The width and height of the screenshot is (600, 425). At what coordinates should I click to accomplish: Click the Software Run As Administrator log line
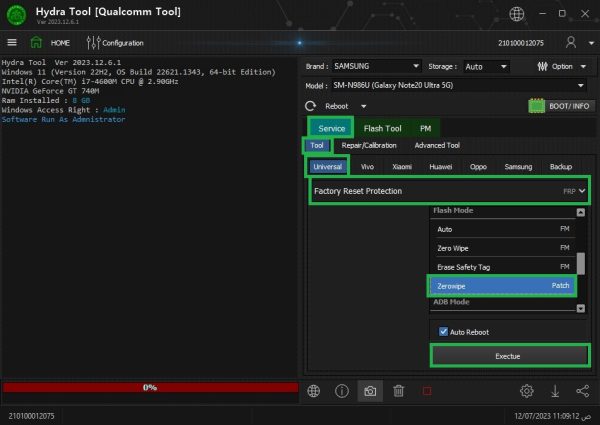(63, 119)
